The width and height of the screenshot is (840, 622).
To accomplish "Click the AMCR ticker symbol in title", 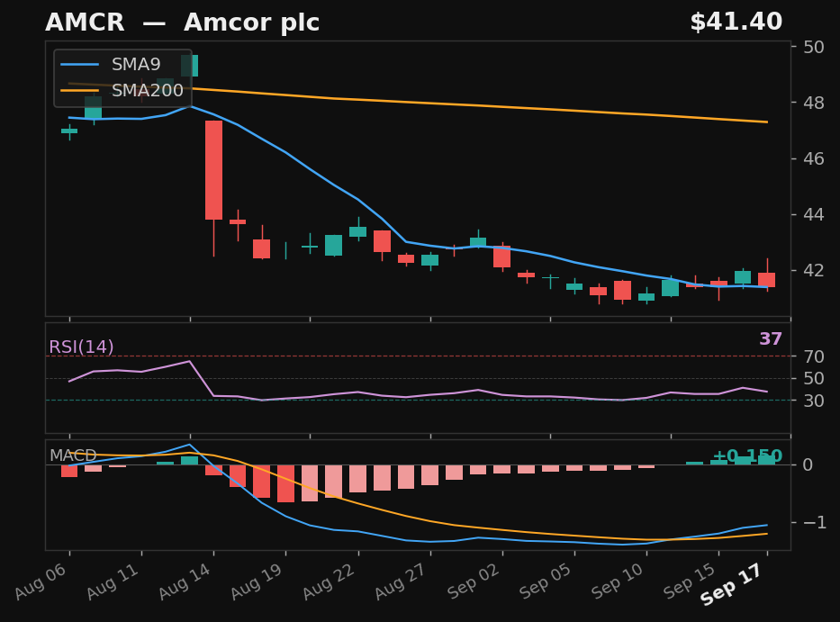I will [x=85, y=23].
